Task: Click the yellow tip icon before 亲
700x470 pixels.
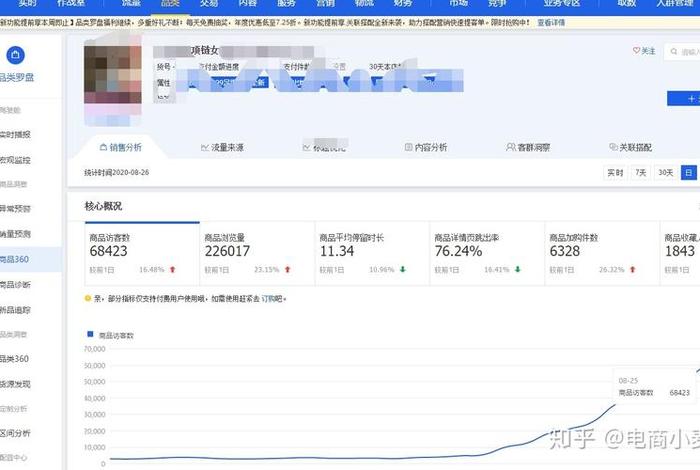Action: (x=88, y=298)
